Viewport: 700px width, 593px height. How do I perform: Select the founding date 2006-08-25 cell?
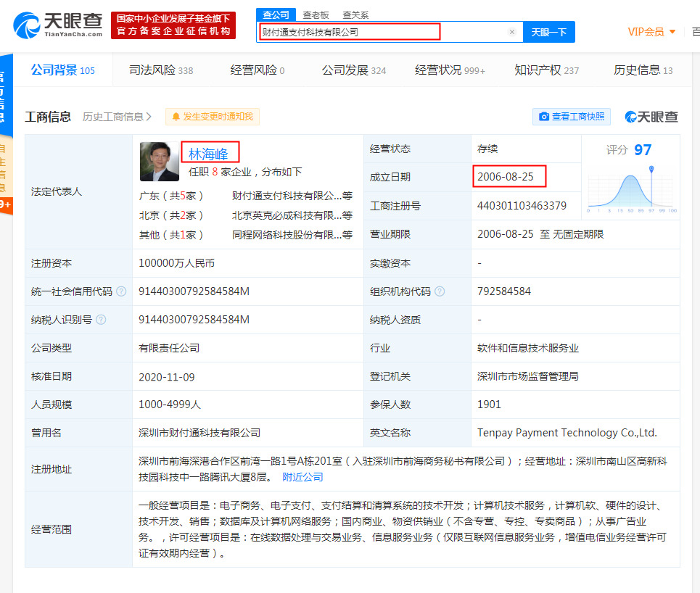(x=506, y=177)
